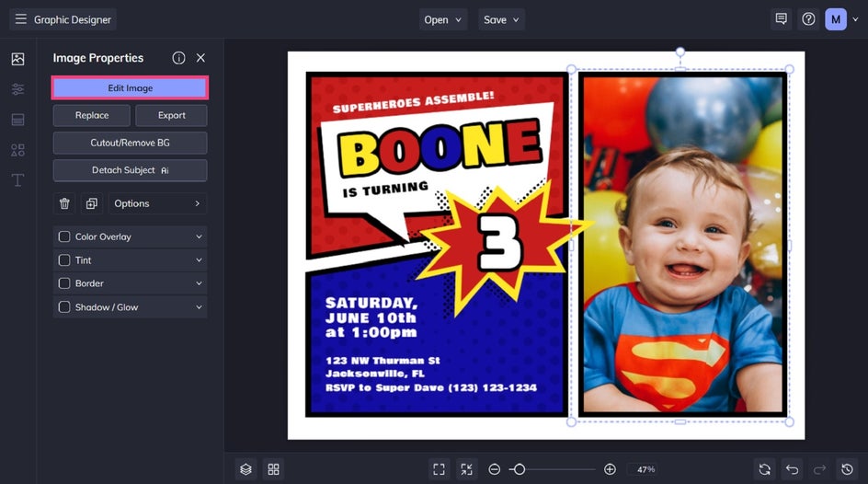
Task: Open the Layers panel icon
Action: (246, 469)
